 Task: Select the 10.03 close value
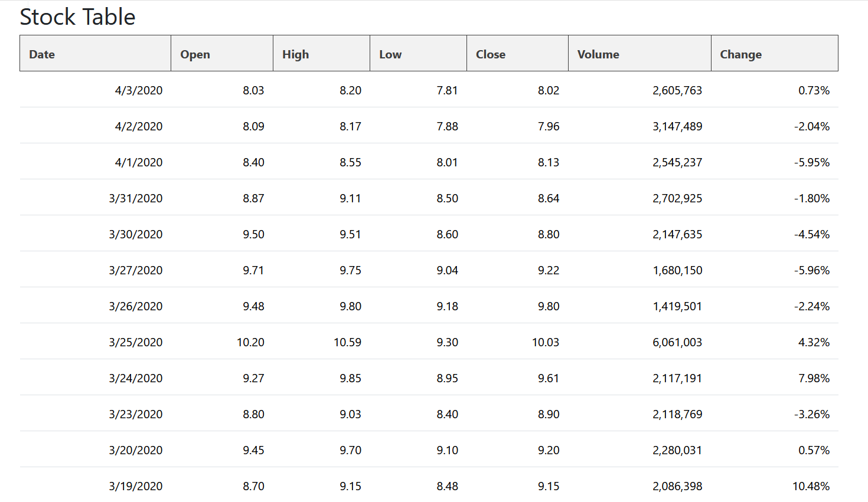545,342
